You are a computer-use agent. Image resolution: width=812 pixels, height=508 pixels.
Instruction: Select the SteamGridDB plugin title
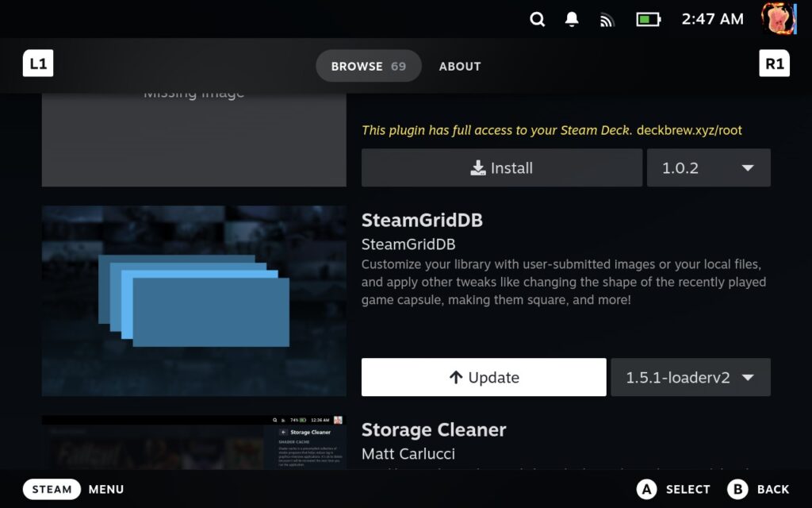pos(422,221)
